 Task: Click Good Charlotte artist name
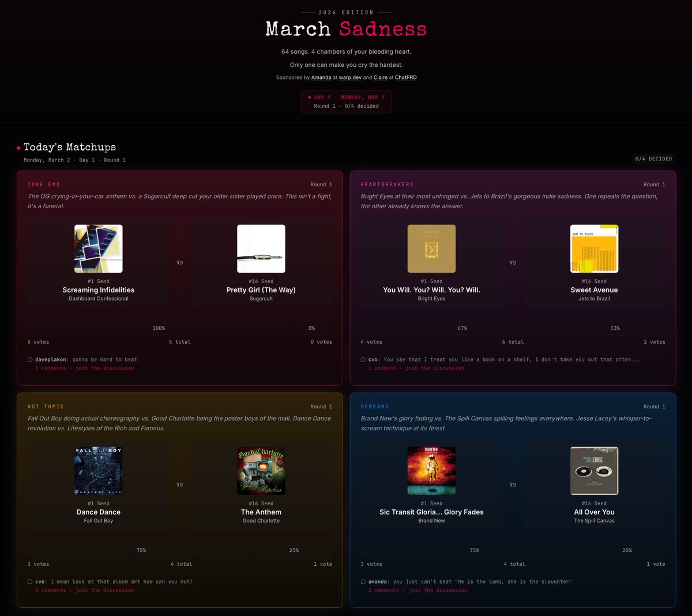(261, 521)
